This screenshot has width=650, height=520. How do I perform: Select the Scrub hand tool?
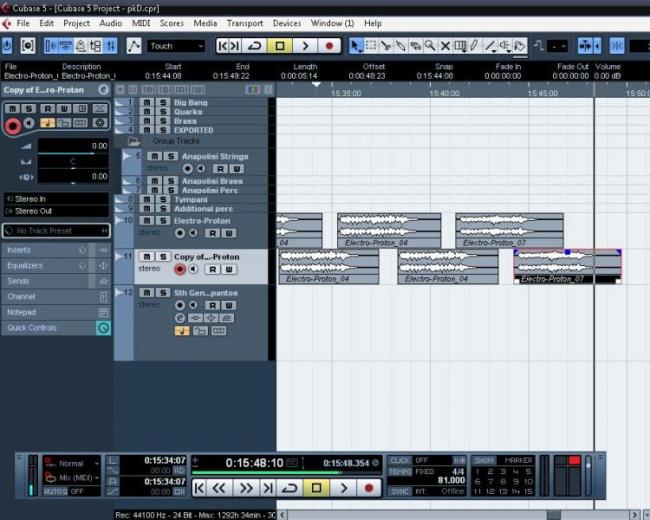pos(520,46)
